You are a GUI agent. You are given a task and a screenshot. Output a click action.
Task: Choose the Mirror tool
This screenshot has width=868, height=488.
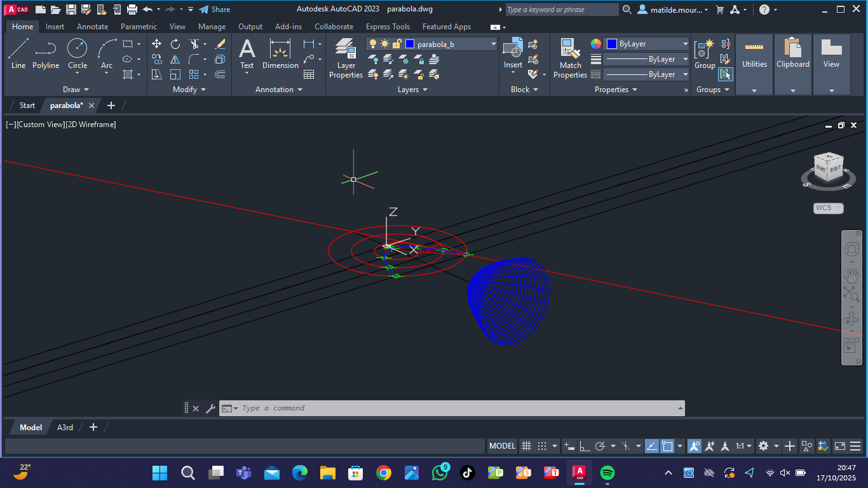coord(175,59)
